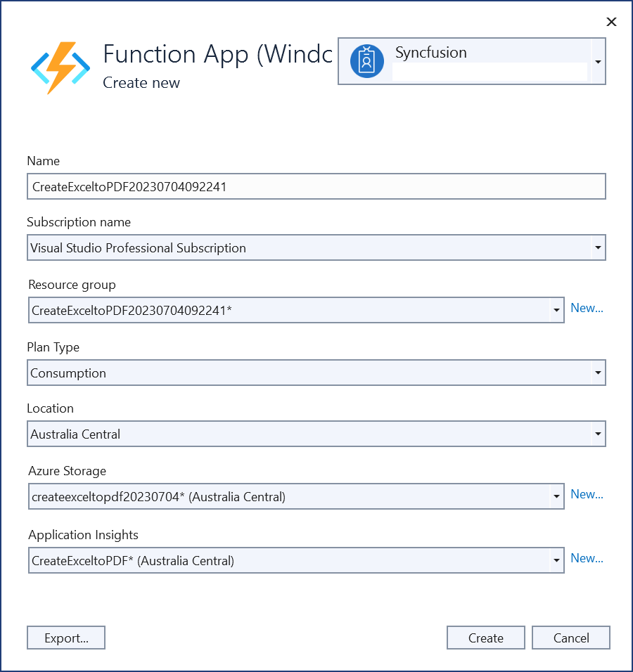Cancel the Function App creation
The width and height of the screenshot is (633, 672).
click(x=570, y=638)
